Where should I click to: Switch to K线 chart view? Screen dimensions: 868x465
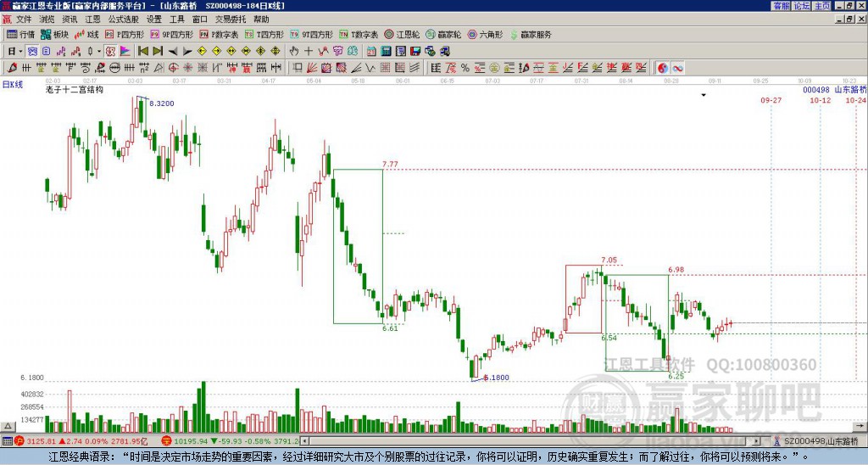(86, 34)
